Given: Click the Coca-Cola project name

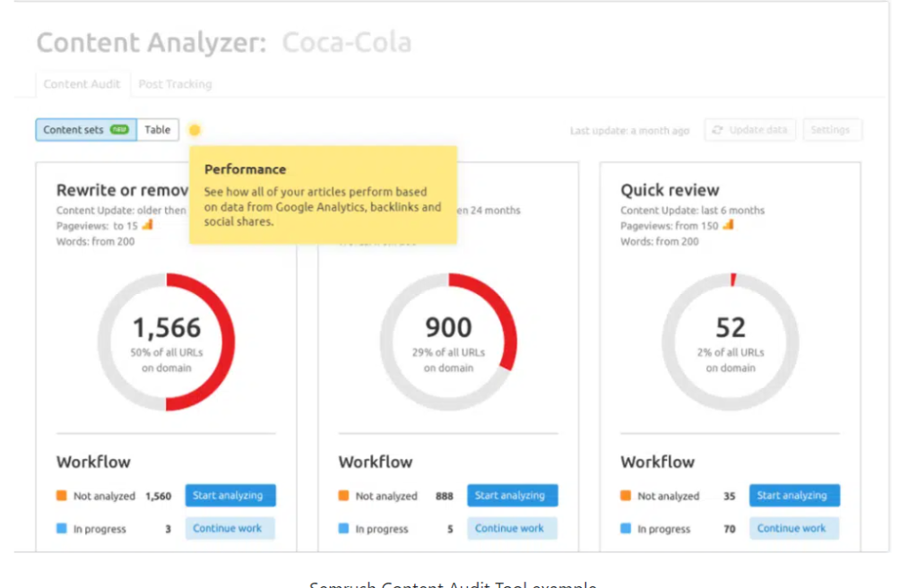Looking at the screenshot, I should click(x=347, y=42).
